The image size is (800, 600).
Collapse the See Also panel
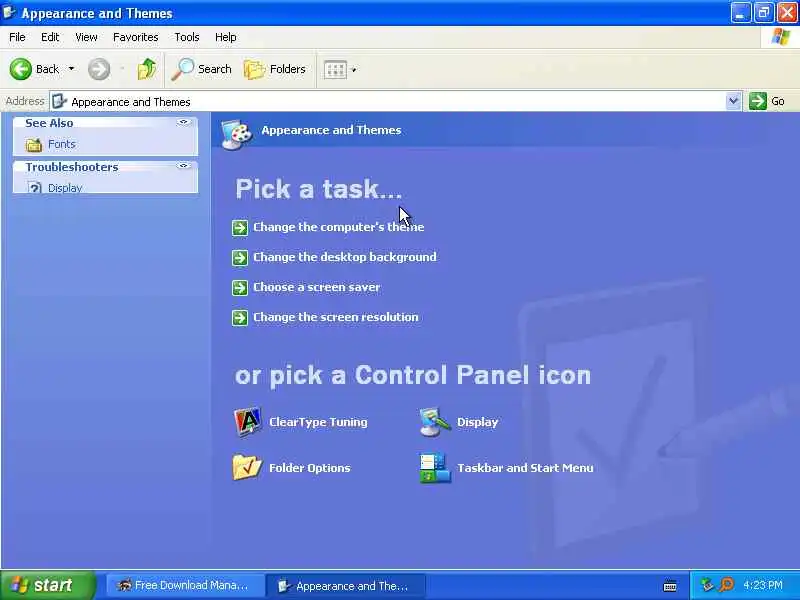183,122
